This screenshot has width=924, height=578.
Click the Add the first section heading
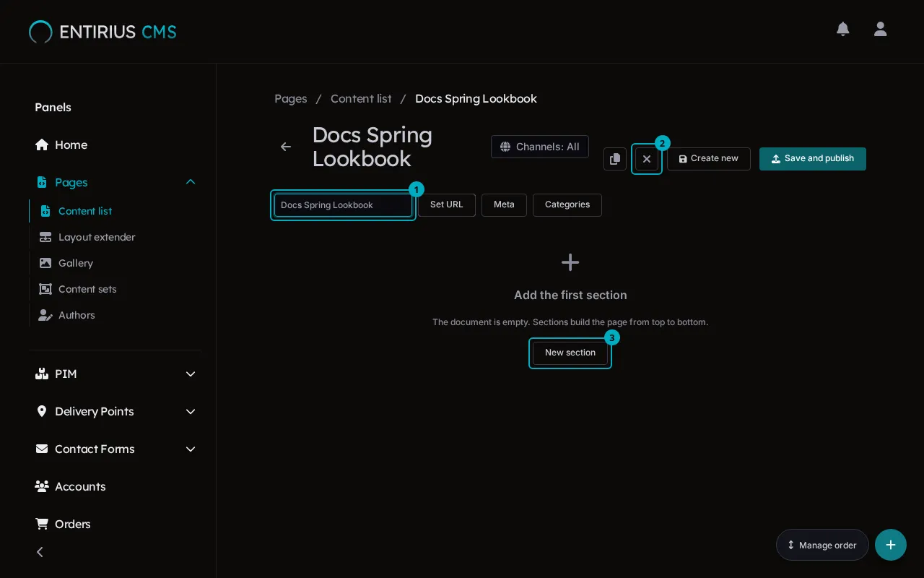570,295
